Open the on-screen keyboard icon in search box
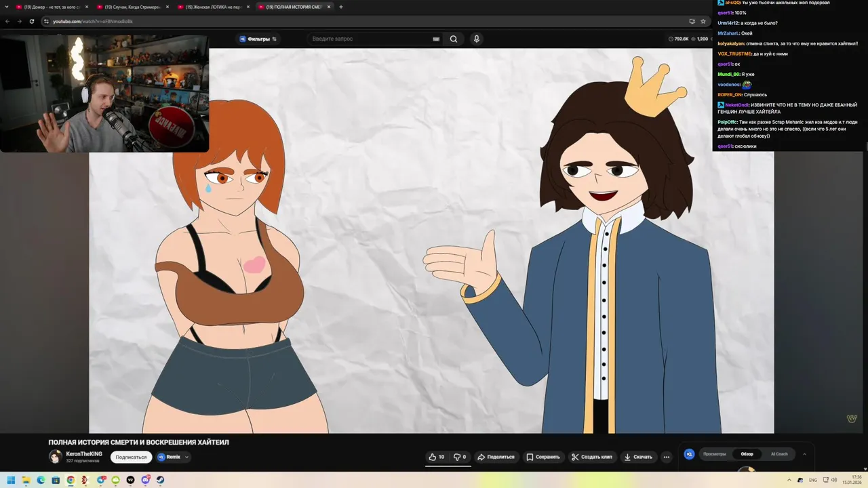Image resolution: width=868 pixels, height=488 pixels. point(436,39)
